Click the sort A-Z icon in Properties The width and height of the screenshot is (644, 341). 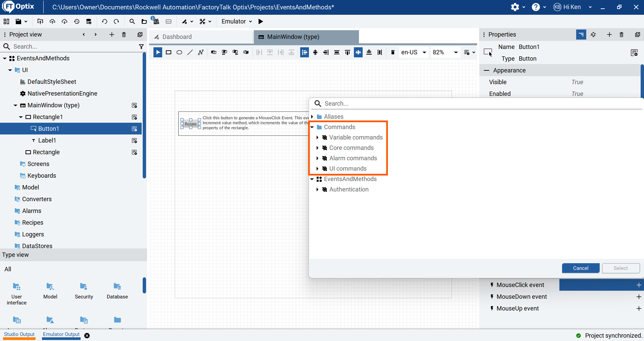[x=593, y=35]
